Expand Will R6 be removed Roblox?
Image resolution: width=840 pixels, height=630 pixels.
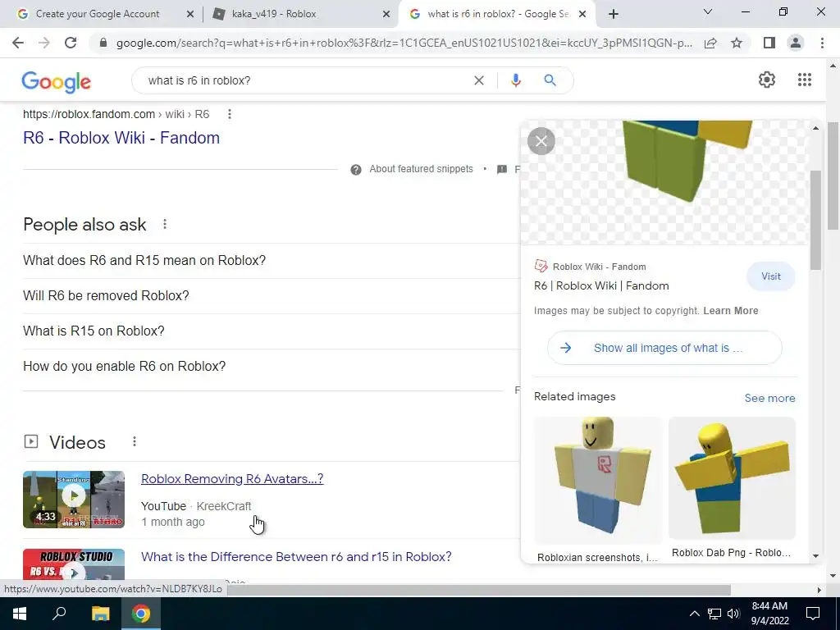pos(271,295)
